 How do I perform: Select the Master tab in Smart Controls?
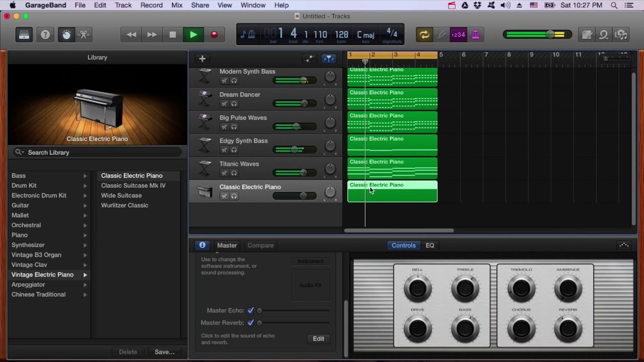(x=227, y=245)
